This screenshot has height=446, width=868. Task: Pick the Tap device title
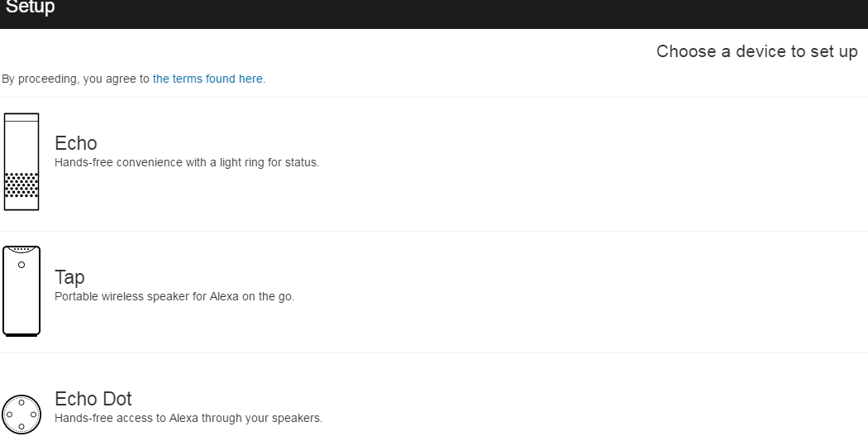pyautogui.click(x=69, y=277)
